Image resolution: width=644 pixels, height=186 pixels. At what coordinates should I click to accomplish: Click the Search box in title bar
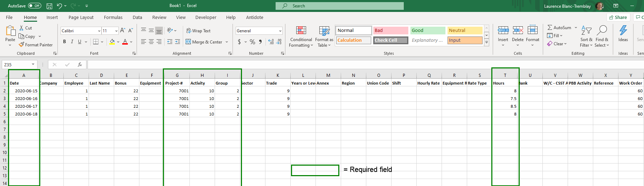(339, 6)
